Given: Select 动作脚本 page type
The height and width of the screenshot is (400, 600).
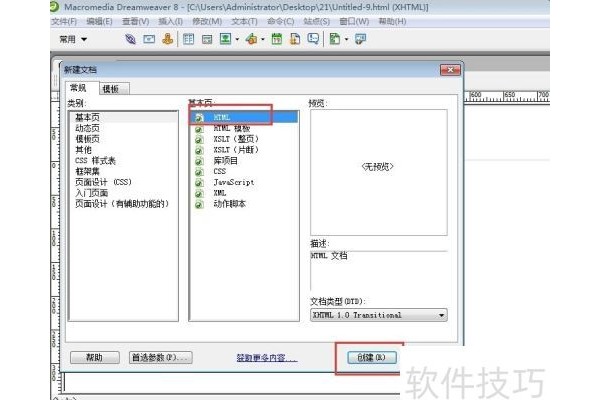Looking at the screenshot, I should (x=244, y=204).
